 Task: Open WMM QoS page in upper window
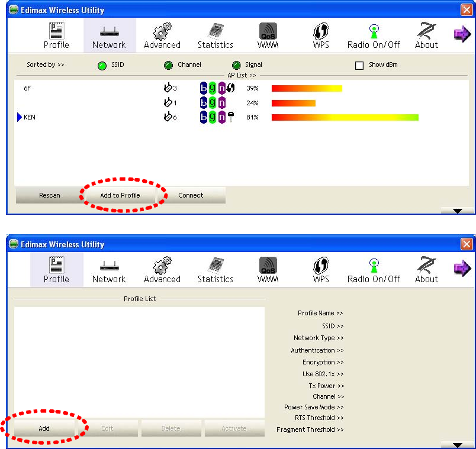coord(268,35)
